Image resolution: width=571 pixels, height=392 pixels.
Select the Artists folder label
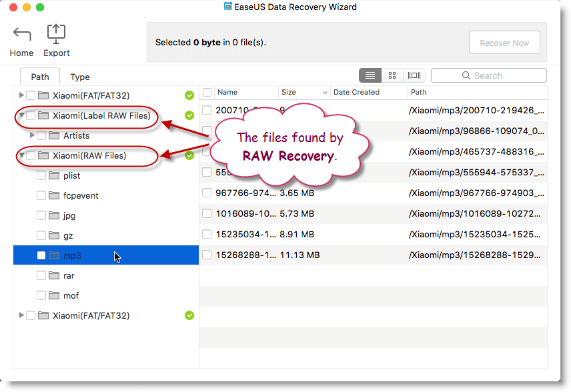click(77, 136)
